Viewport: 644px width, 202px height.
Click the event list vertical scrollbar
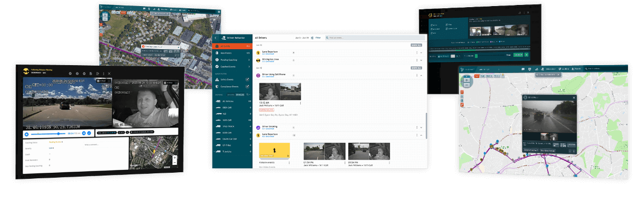[x=426, y=126]
